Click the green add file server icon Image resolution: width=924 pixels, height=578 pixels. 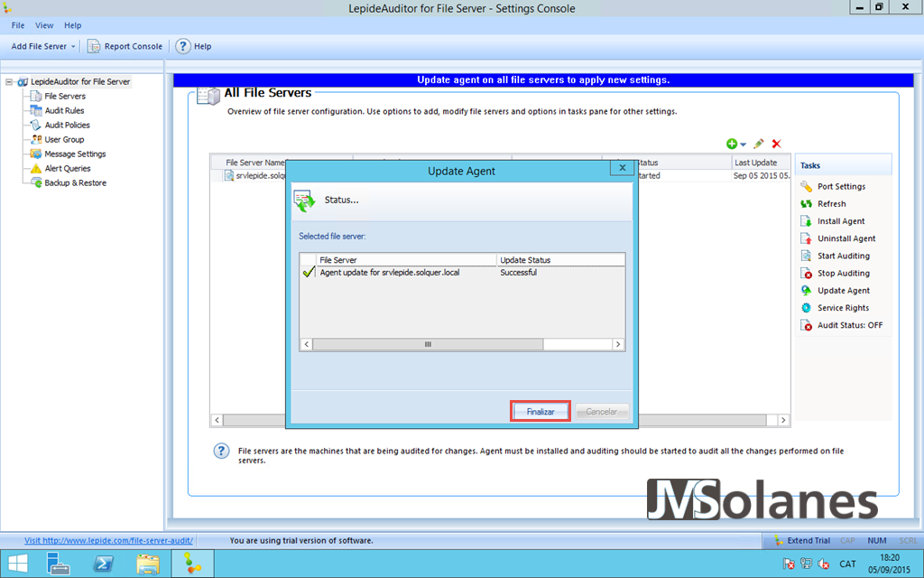pyautogui.click(x=732, y=144)
